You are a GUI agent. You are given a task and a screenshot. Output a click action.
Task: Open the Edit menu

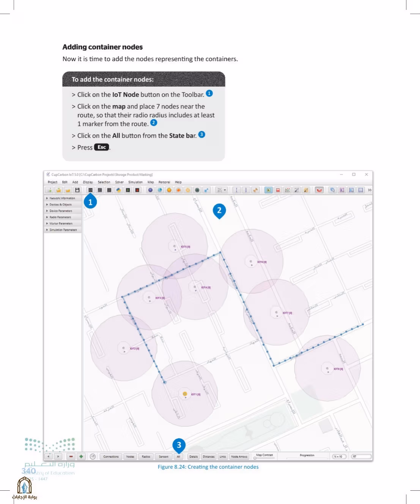tap(65, 182)
